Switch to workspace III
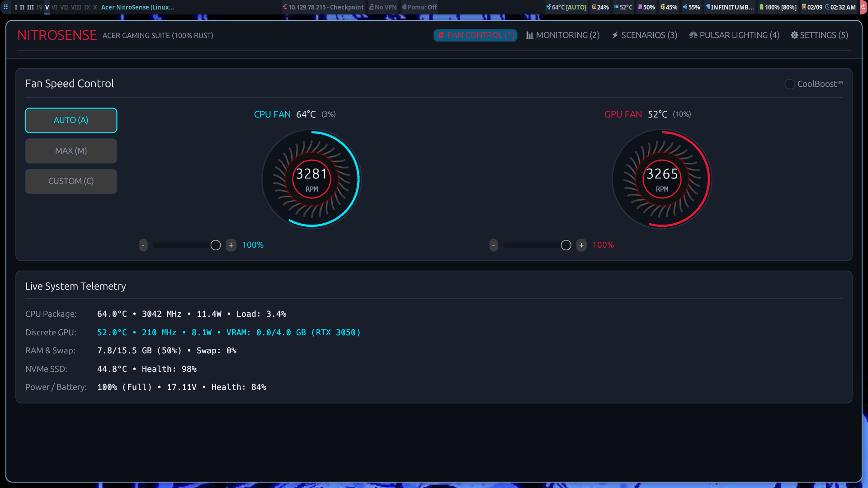 (x=30, y=7)
